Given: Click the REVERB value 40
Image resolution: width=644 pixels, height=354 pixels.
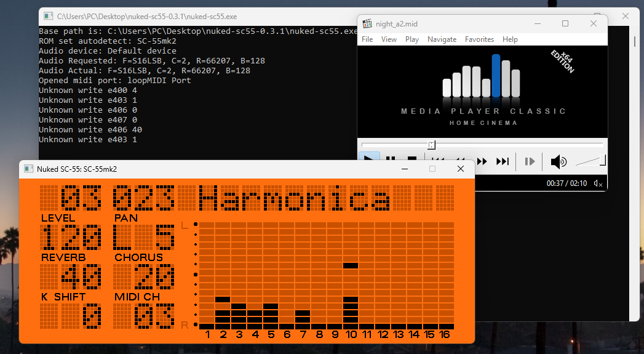Looking at the screenshot, I should coord(81,276).
